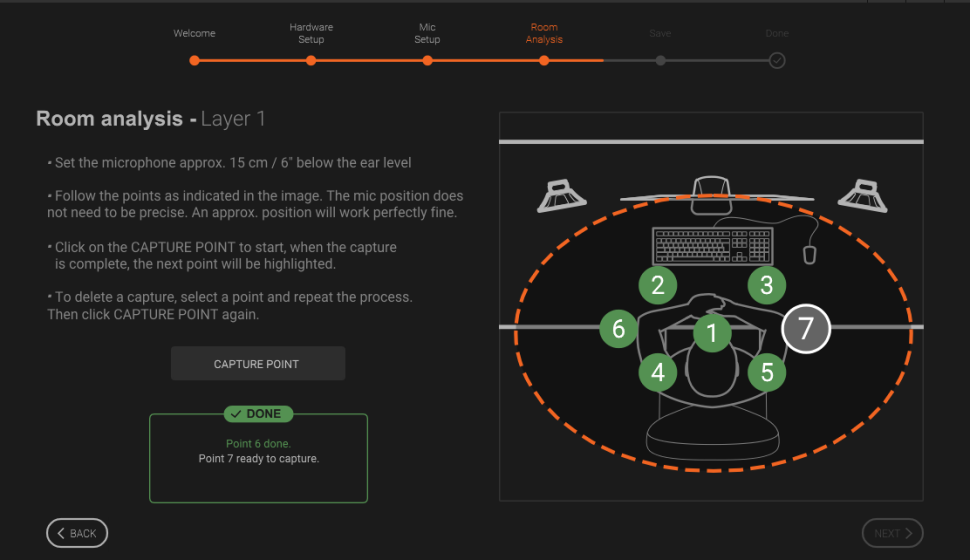The width and height of the screenshot is (970, 560).
Task: Click the Save step marker
Action: tap(660, 60)
